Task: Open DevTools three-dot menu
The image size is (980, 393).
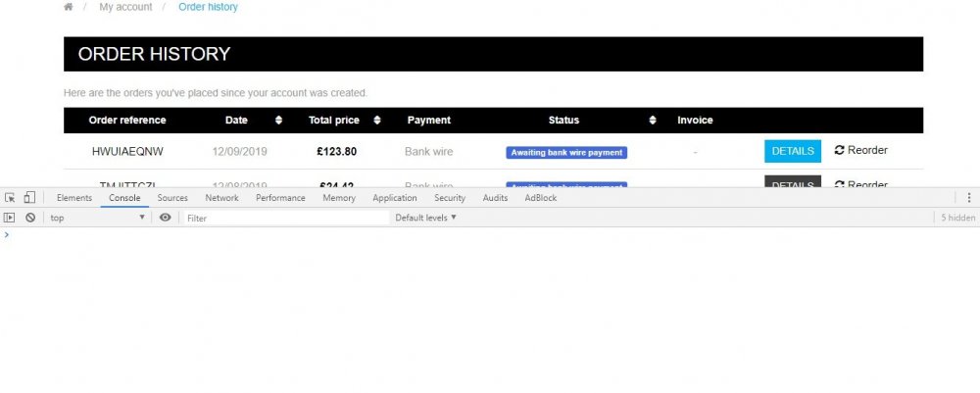Action: click(x=969, y=197)
